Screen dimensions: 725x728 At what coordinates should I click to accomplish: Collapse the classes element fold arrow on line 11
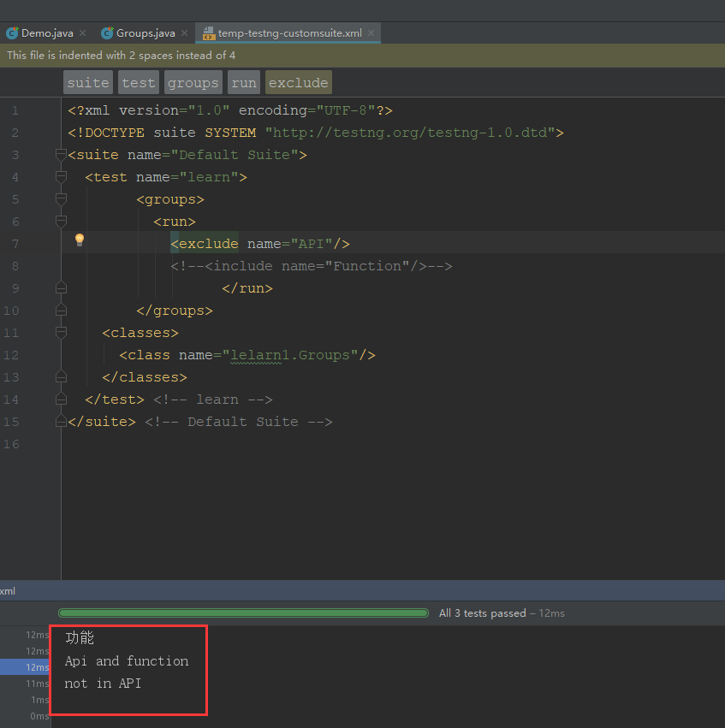click(x=60, y=333)
